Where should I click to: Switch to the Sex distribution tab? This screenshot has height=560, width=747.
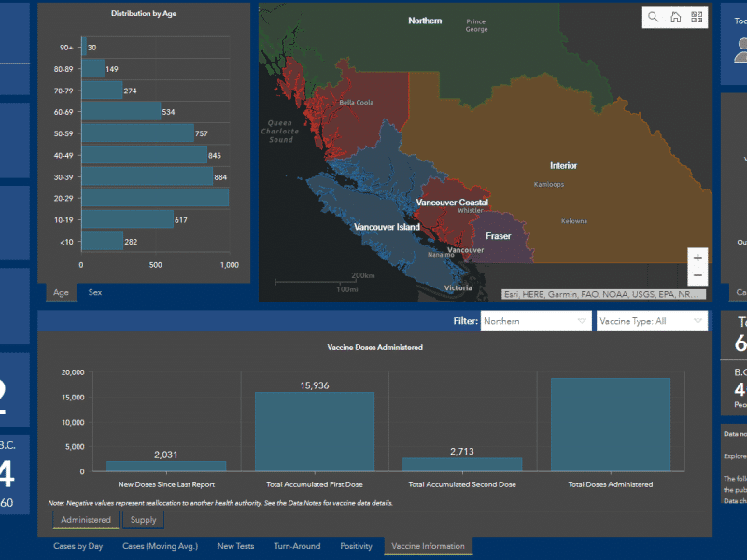(x=95, y=292)
